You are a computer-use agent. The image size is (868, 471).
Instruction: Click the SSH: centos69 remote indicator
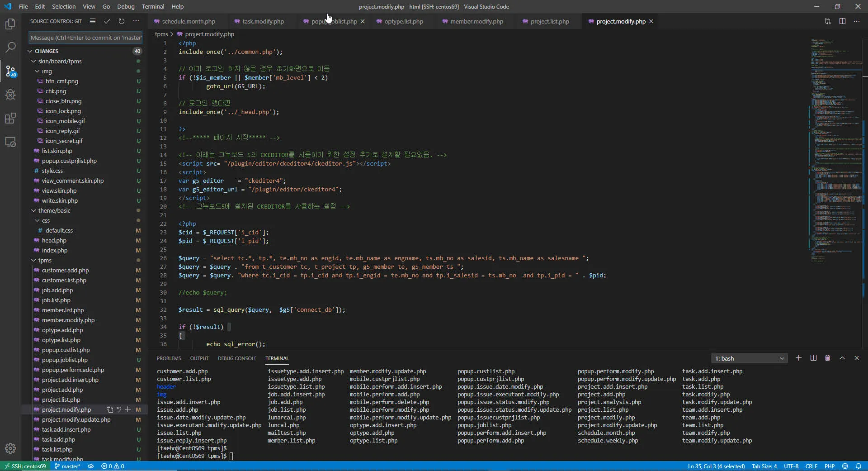coord(25,466)
